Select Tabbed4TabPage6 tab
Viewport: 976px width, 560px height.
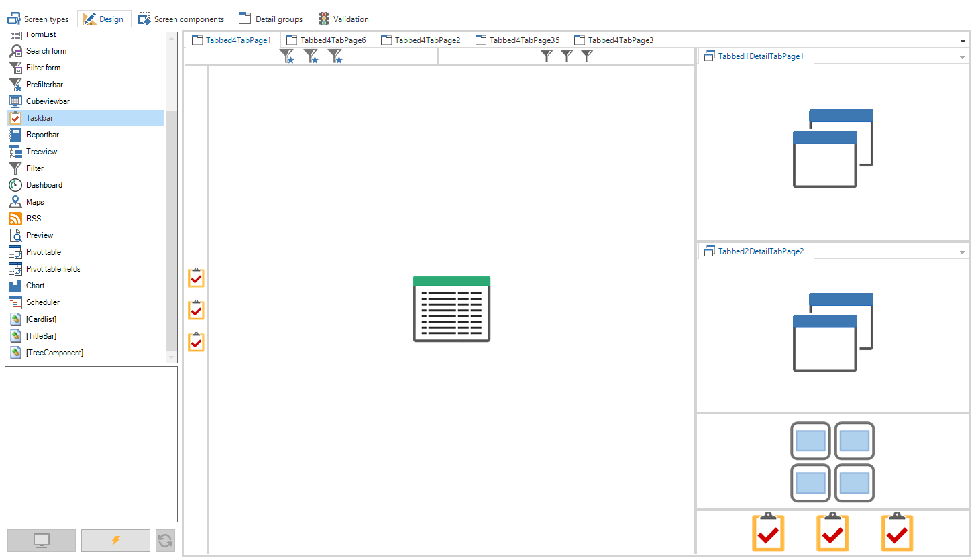click(327, 40)
